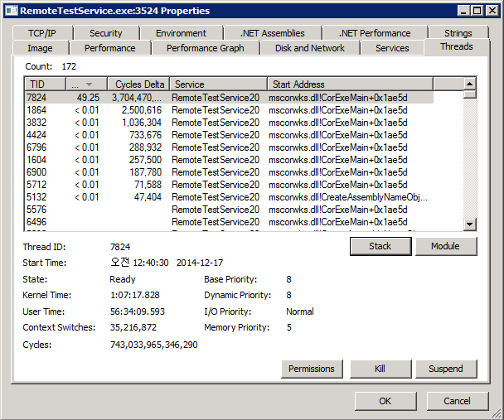This screenshot has height=420, width=504.
Task: Open the Strings tab
Action: (x=458, y=33)
